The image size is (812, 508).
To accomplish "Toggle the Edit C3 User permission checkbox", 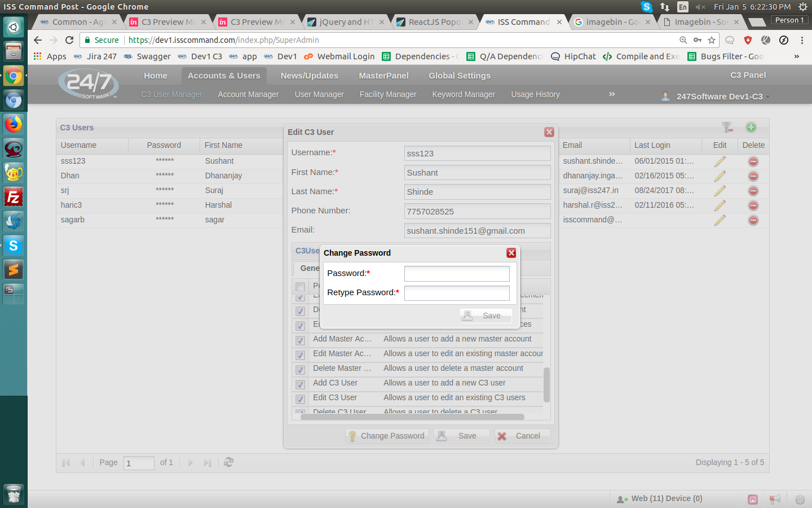I will pos(300,399).
